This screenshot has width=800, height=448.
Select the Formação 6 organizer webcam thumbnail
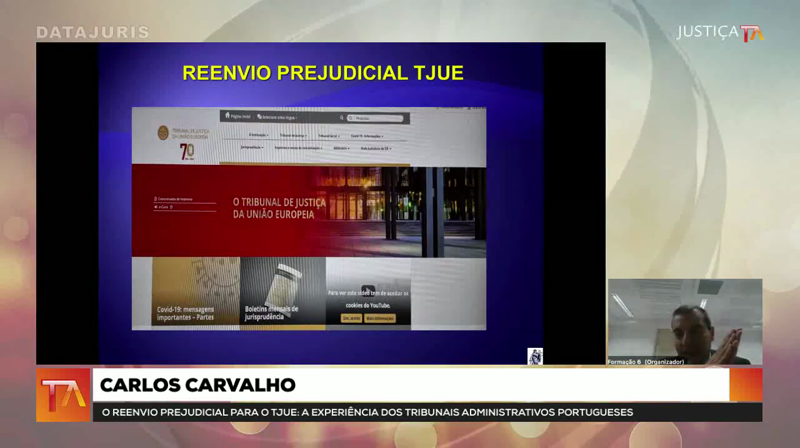coord(684,322)
